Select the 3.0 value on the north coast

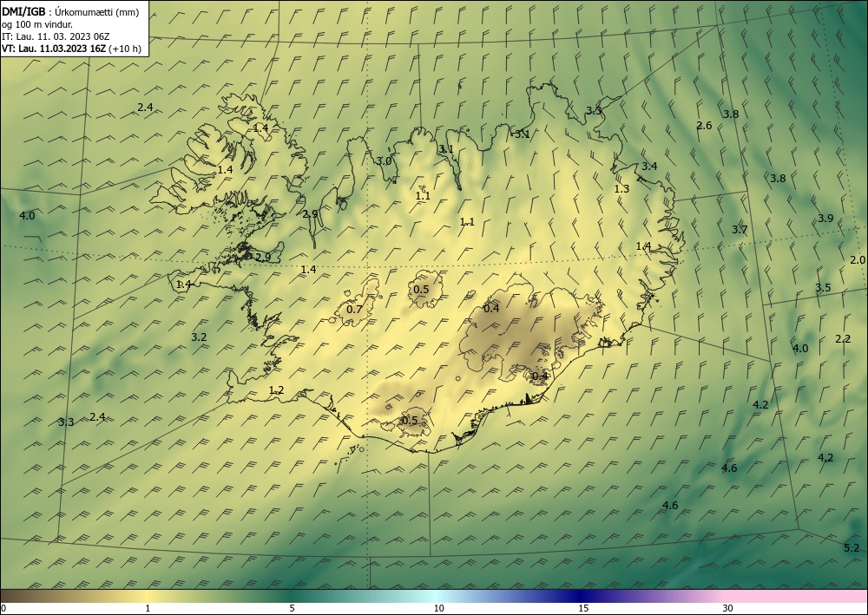coord(384,161)
